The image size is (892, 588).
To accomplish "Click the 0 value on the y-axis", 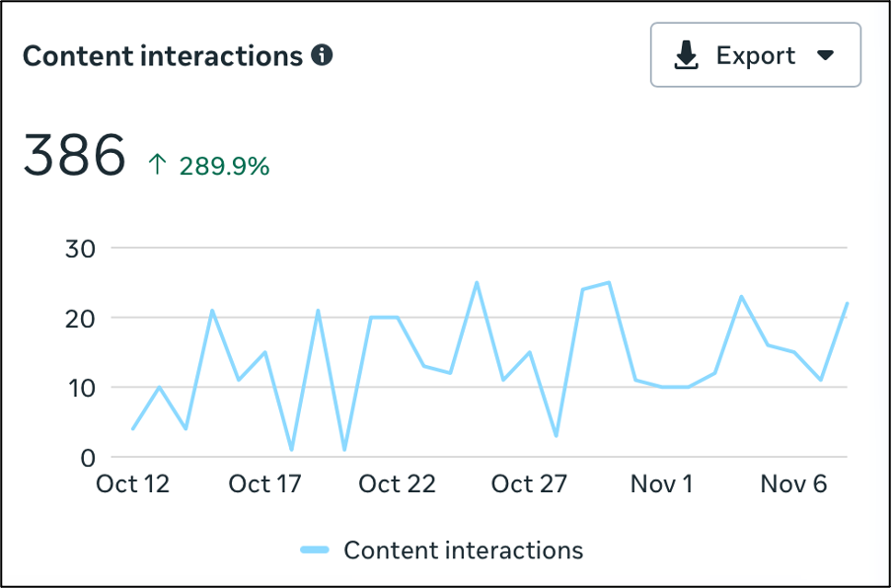I will click(x=87, y=458).
